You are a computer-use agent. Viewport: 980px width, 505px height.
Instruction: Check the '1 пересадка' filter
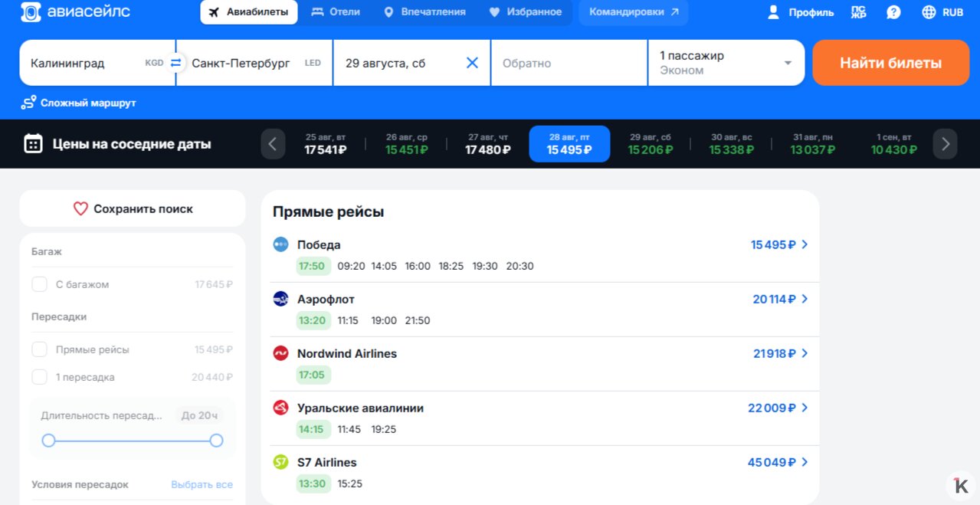[39, 377]
